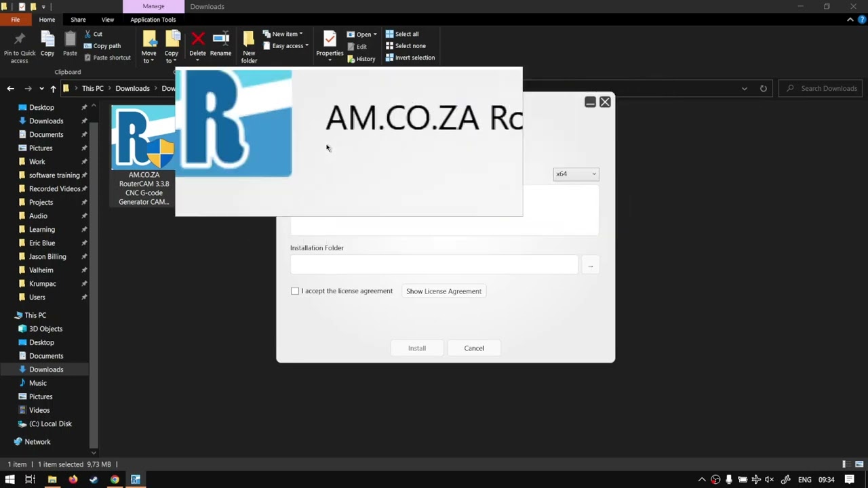Open address bar history dropdown
Image resolution: width=868 pixels, height=488 pixels.
(745, 89)
